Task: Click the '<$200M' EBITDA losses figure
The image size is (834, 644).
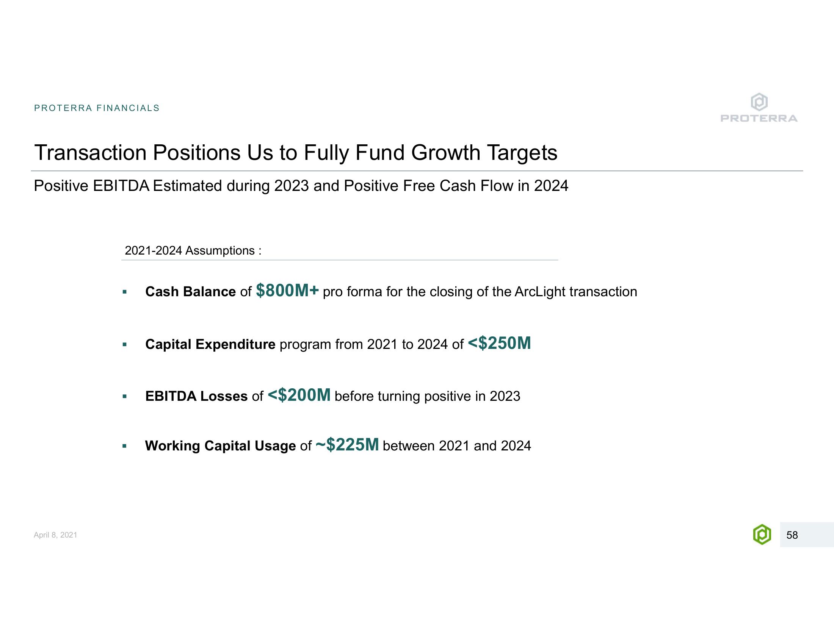Action: (x=299, y=395)
